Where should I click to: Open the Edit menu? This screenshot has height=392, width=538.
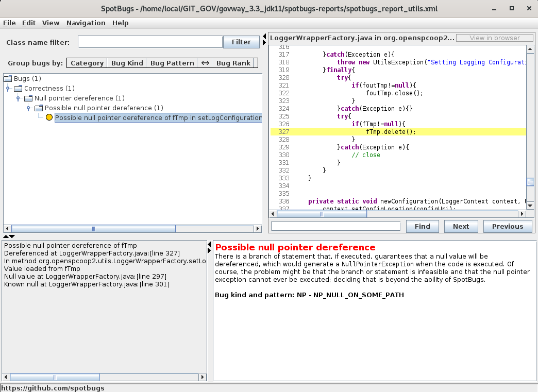coord(29,23)
